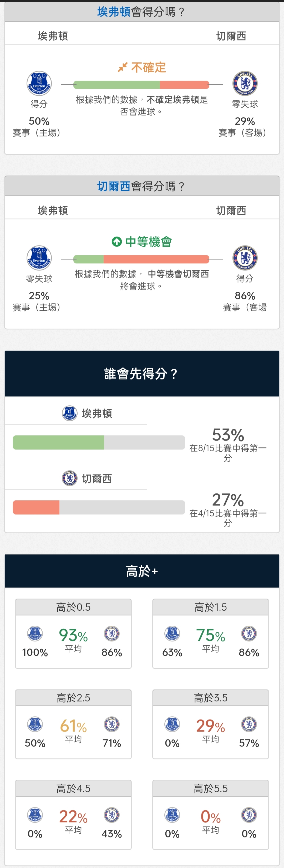Select the 誰會先得分？ section header

coord(142,374)
